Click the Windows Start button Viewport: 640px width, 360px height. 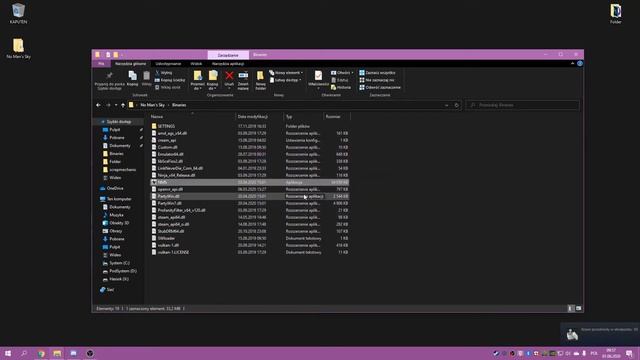coord(8,353)
